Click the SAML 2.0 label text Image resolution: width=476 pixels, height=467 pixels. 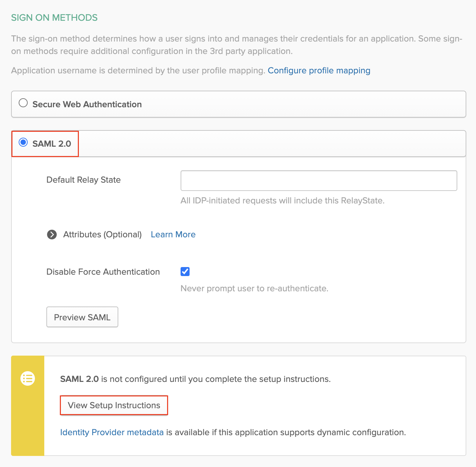49,144
